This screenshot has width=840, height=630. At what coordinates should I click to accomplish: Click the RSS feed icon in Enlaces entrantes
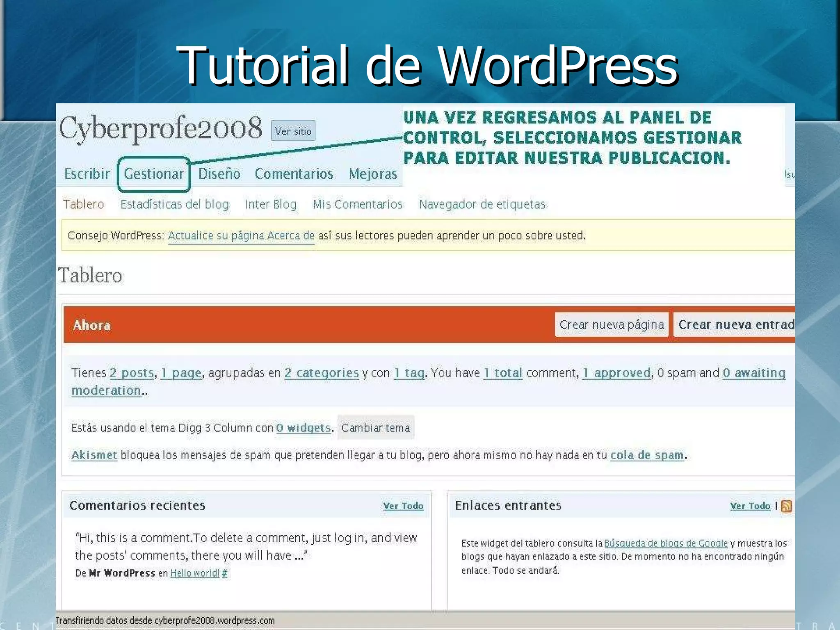pyautogui.click(x=786, y=506)
